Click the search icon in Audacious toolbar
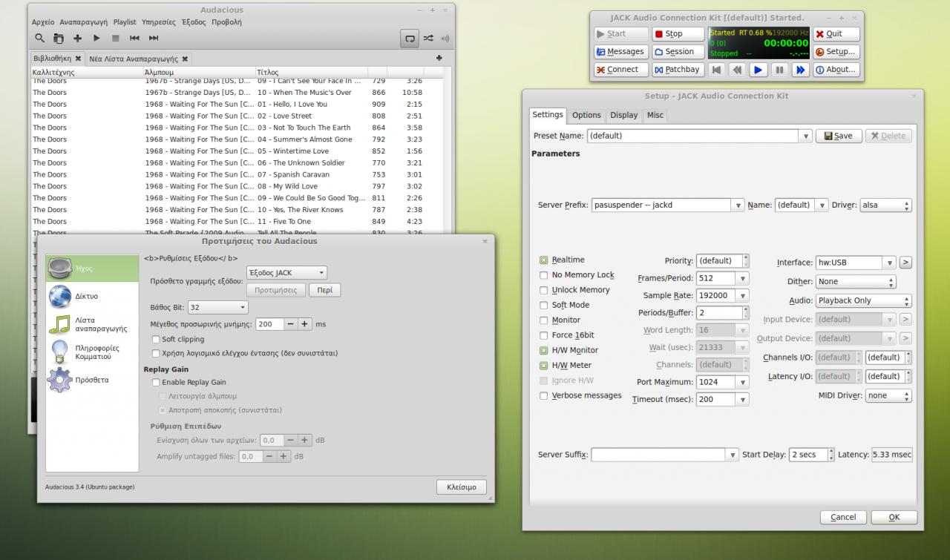 [x=40, y=39]
